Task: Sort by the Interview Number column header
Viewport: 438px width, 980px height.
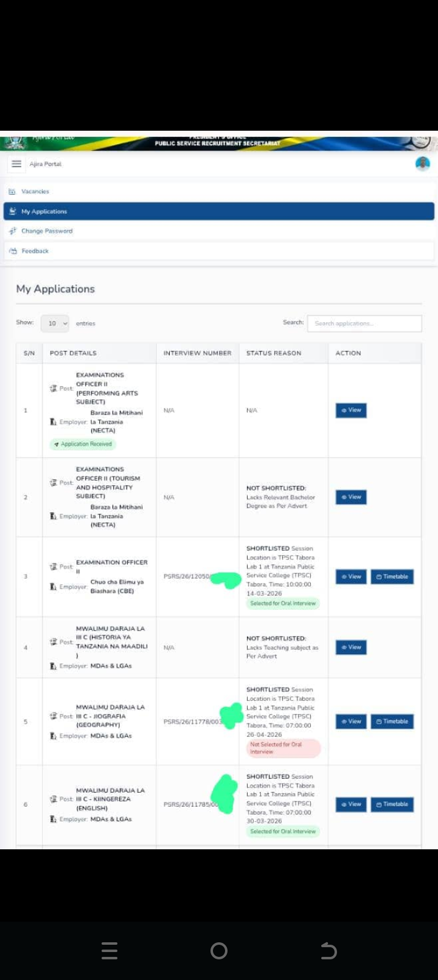Action: (x=198, y=353)
